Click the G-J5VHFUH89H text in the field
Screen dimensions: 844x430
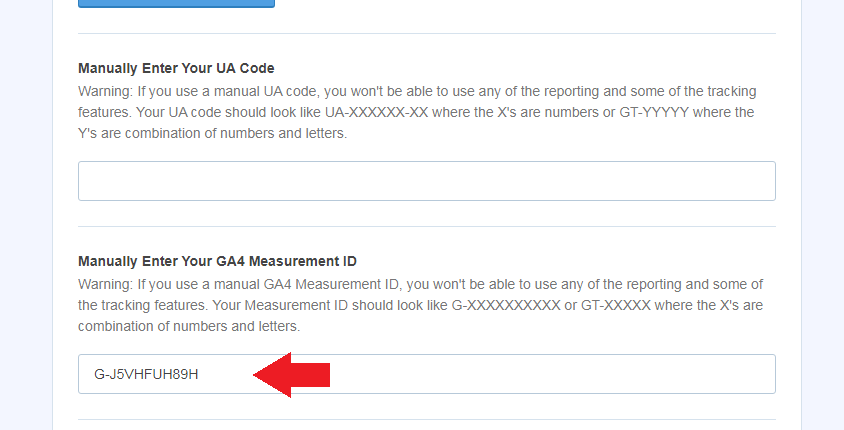[146, 375]
